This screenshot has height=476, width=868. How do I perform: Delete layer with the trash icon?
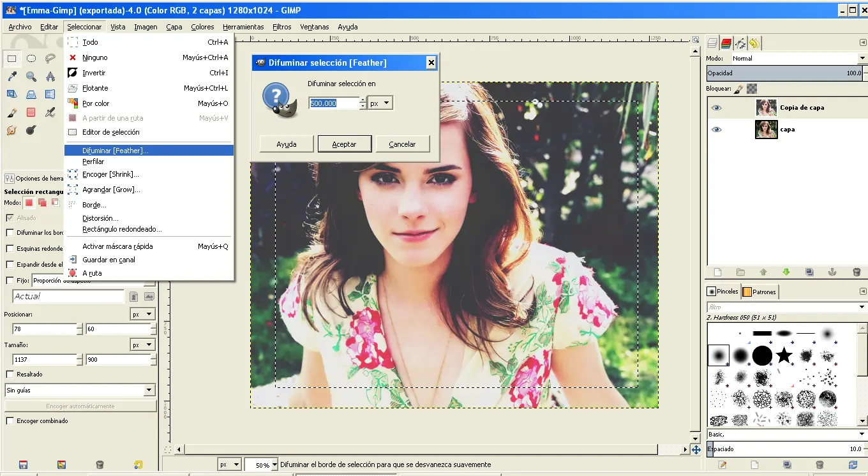857,272
